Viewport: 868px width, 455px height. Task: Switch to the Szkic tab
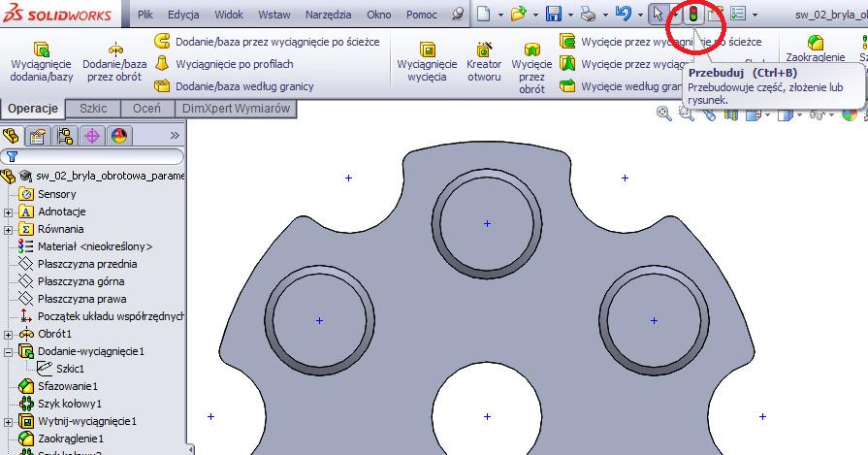tap(93, 109)
